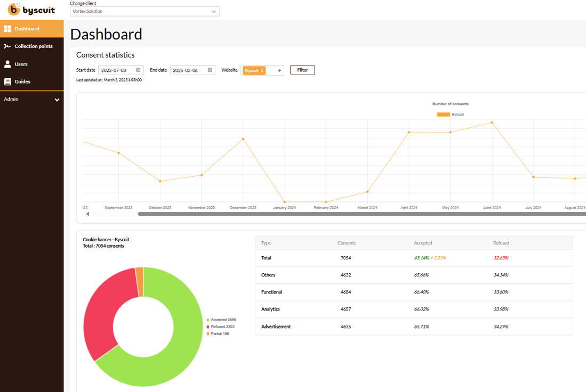Viewport: 586px width, 392px height.
Task: Click the 4684 Functional consents cell
Action: [x=346, y=292]
